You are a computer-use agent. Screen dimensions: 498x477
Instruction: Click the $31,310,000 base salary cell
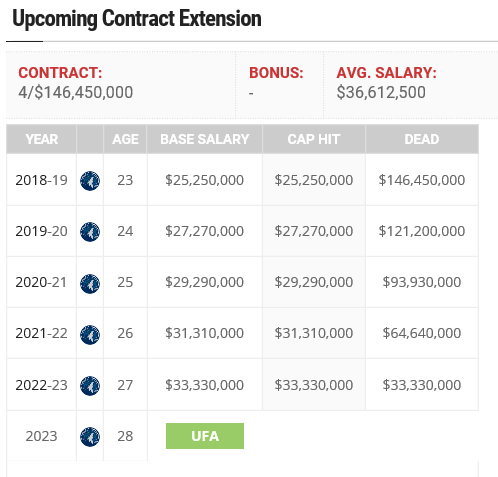[205, 333]
